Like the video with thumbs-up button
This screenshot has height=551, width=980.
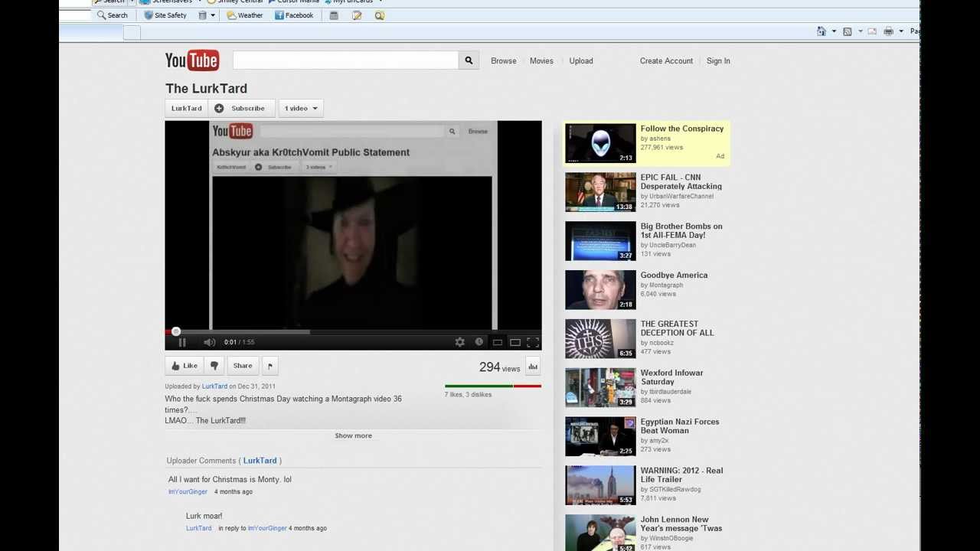point(185,366)
